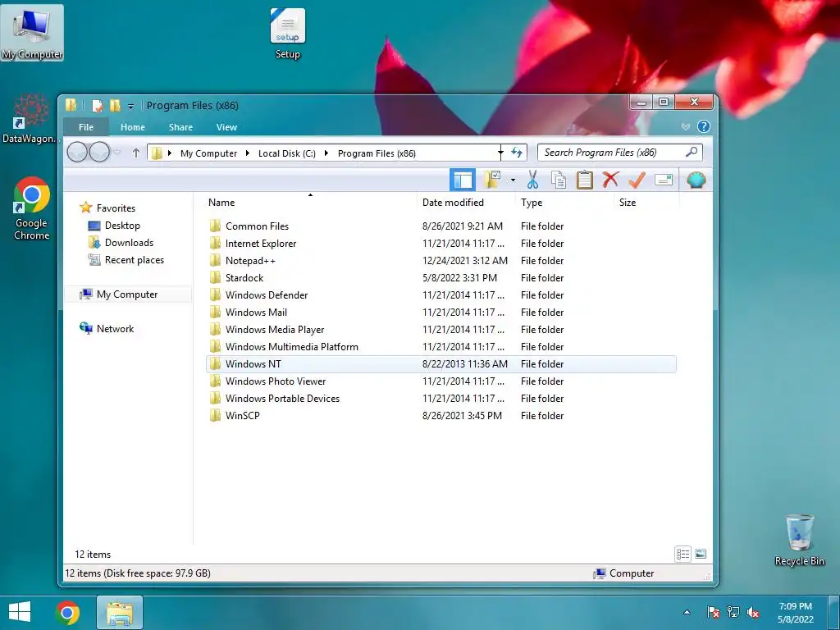840x630 pixels.
Task: Click the properties quick access icon in title bar
Action: click(x=98, y=106)
